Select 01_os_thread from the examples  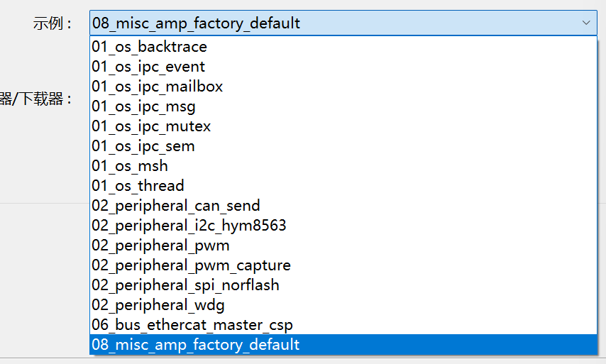coord(138,186)
